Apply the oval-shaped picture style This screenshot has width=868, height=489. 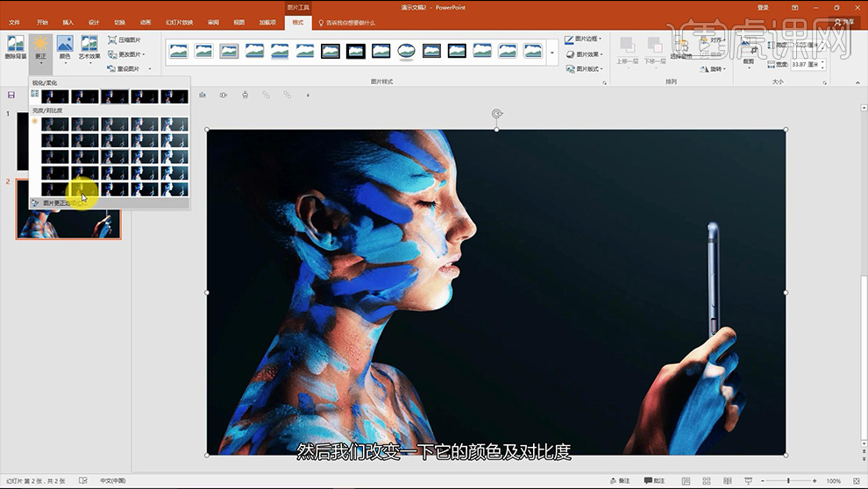(406, 52)
